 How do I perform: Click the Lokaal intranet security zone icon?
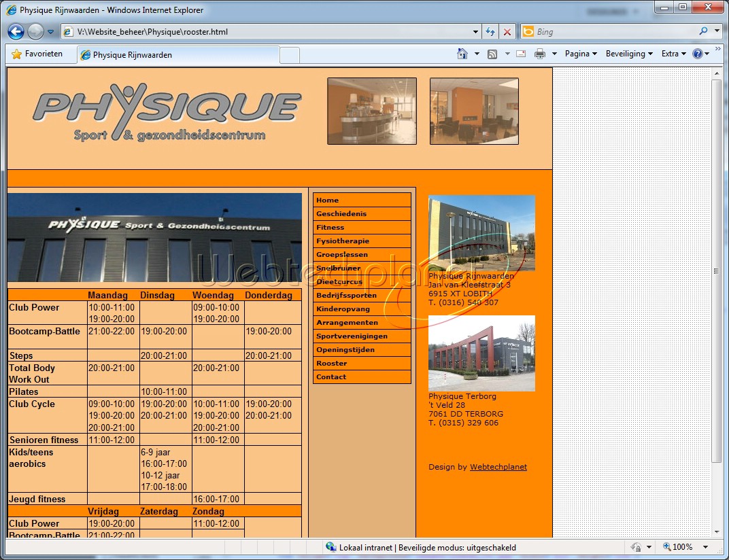point(331,547)
